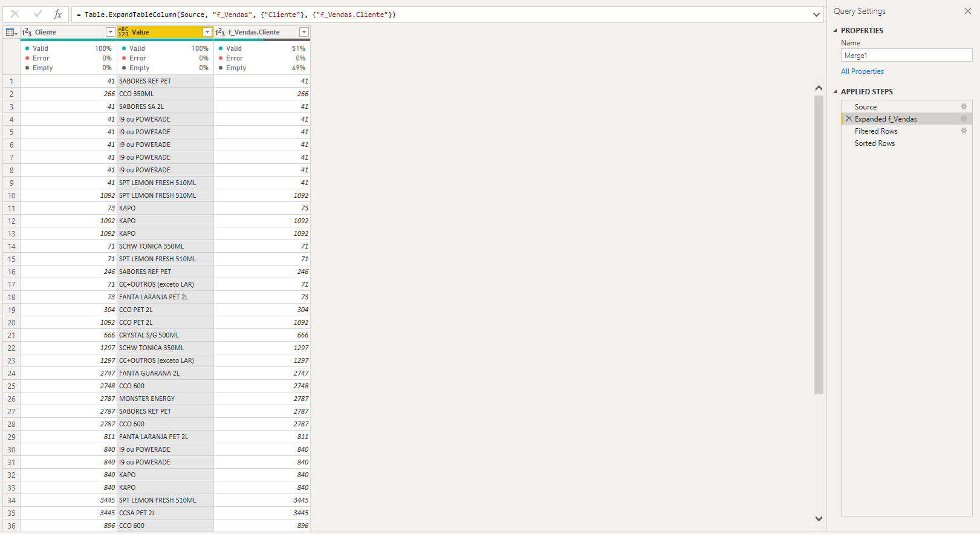The height and width of the screenshot is (534, 980).
Task: Open the table menu icon in grid corner
Action: pos(11,32)
